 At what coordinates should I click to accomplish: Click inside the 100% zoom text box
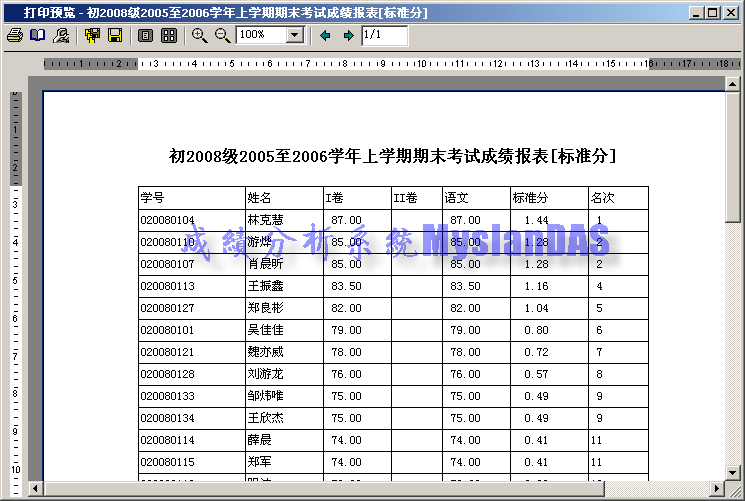261,35
